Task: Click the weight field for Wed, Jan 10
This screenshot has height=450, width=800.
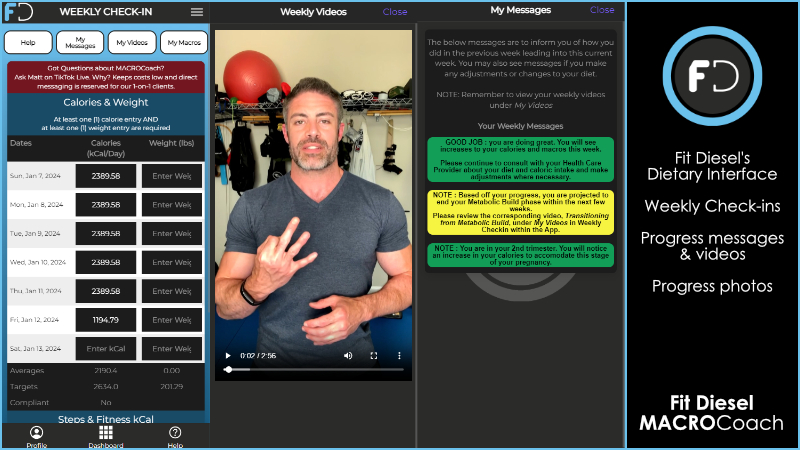Action: (172, 262)
